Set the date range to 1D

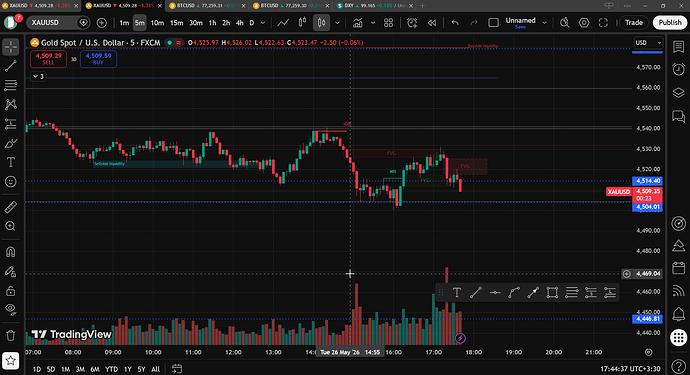pos(37,369)
